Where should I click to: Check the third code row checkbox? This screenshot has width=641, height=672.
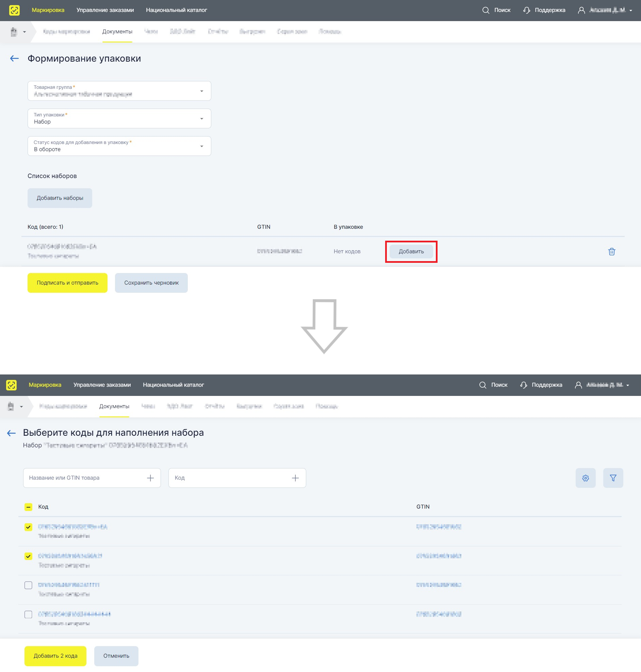pos(28,585)
